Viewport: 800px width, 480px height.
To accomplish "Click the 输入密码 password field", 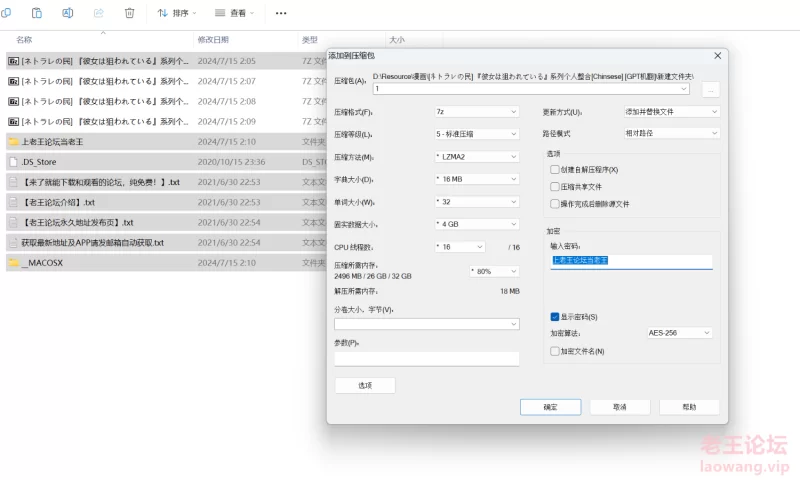I will point(631,260).
